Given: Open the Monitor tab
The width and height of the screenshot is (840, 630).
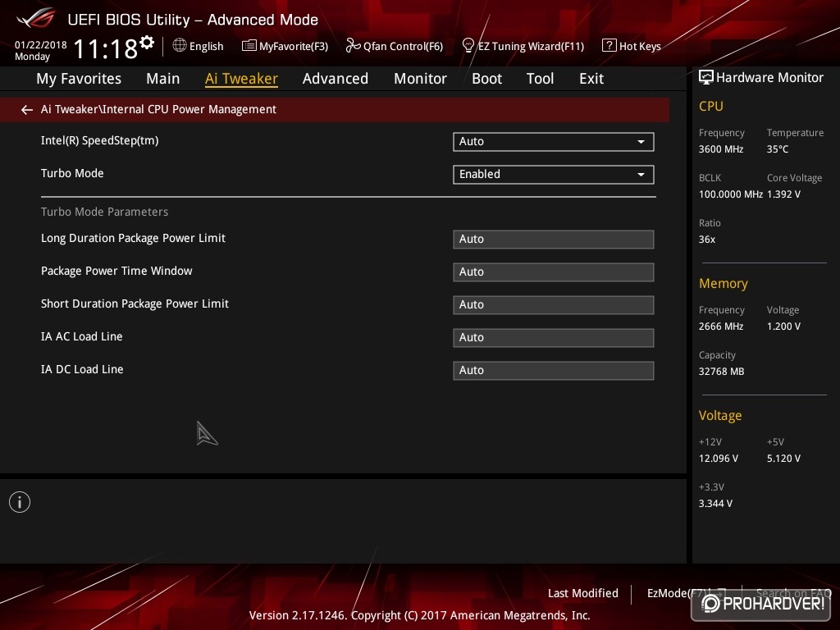Looking at the screenshot, I should tap(420, 79).
